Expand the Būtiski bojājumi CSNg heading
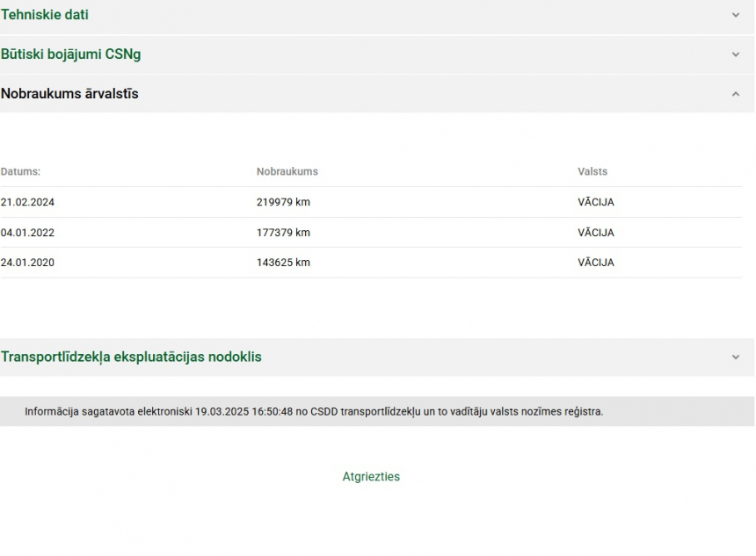This screenshot has height=556, width=756. [70, 54]
